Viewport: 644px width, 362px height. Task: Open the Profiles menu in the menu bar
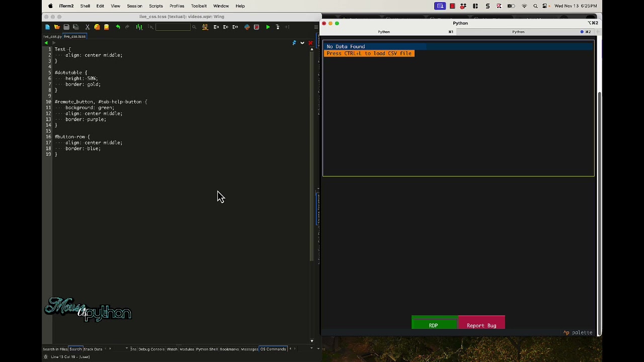coord(177,6)
